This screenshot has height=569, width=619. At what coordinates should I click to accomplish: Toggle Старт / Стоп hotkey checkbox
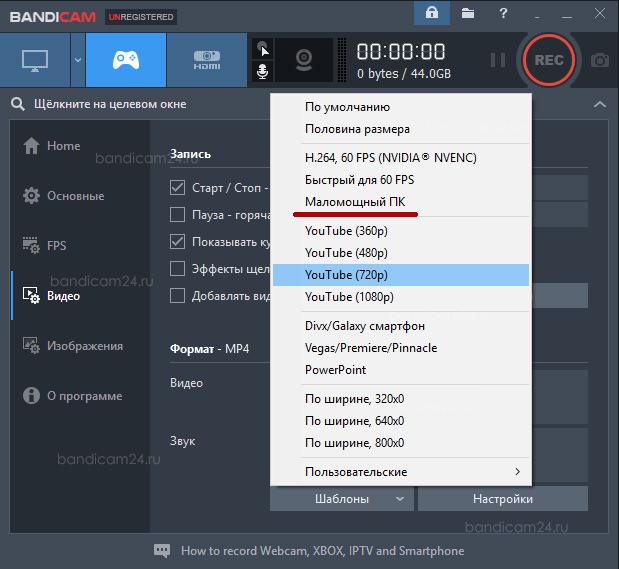[x=177, y=188]
